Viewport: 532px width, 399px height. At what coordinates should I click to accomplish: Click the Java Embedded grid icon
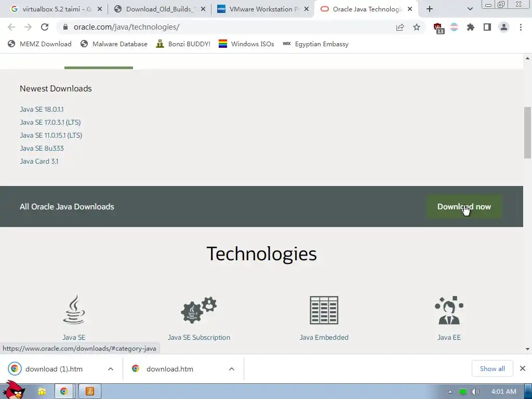(324, 310)
